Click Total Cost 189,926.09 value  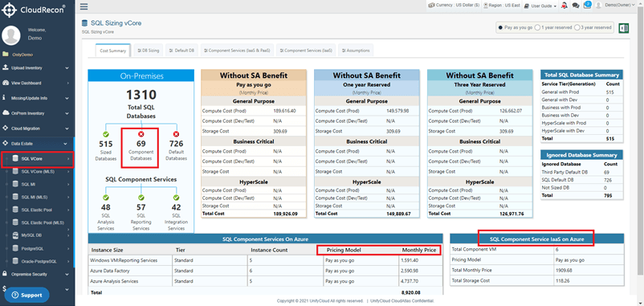[x=285, y=214]
